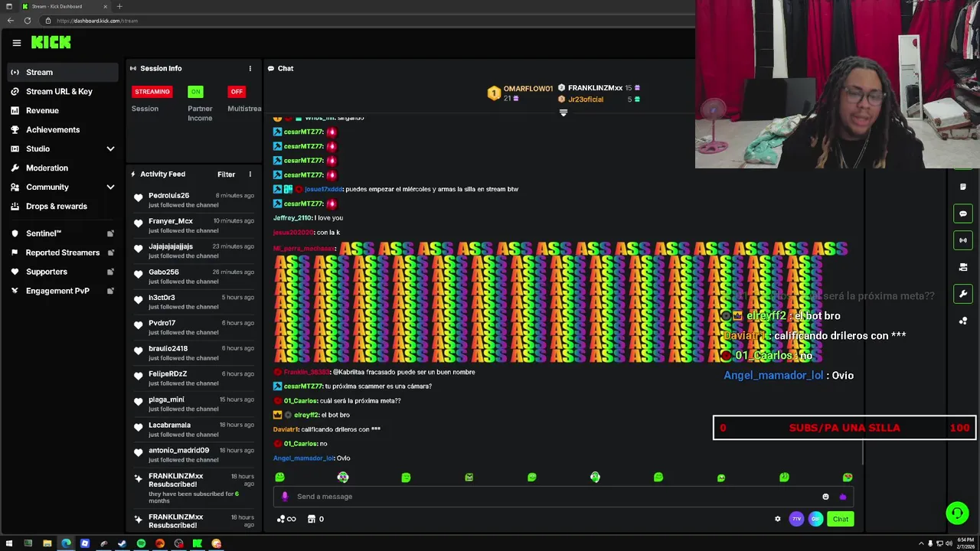Open the emoji picker in message box
The height and width of the screenshot is (551, 980).
click(x=825, y=497)
